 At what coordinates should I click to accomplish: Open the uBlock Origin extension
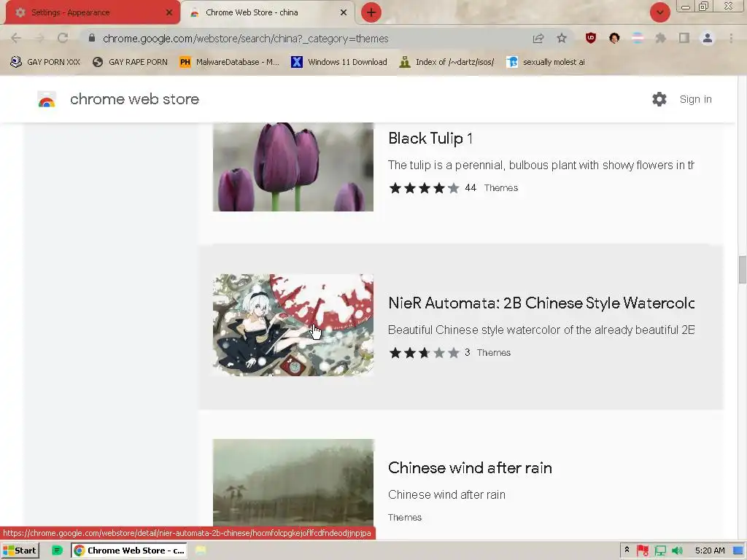(x=591, y=38)
